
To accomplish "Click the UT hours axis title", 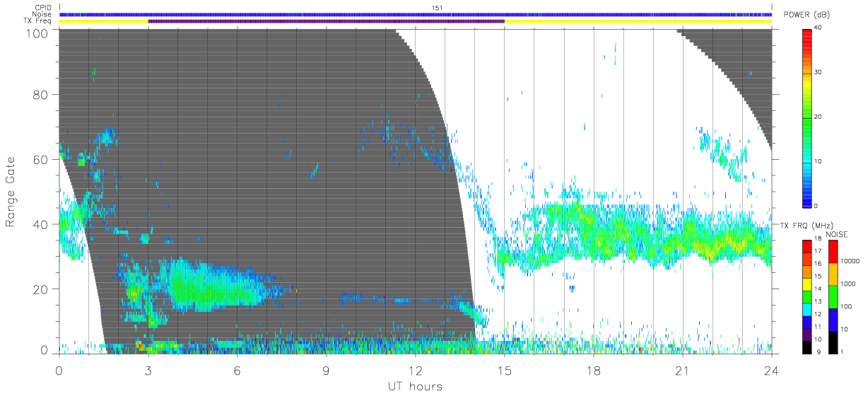I will pyautogui.click(x=415, y=386).
